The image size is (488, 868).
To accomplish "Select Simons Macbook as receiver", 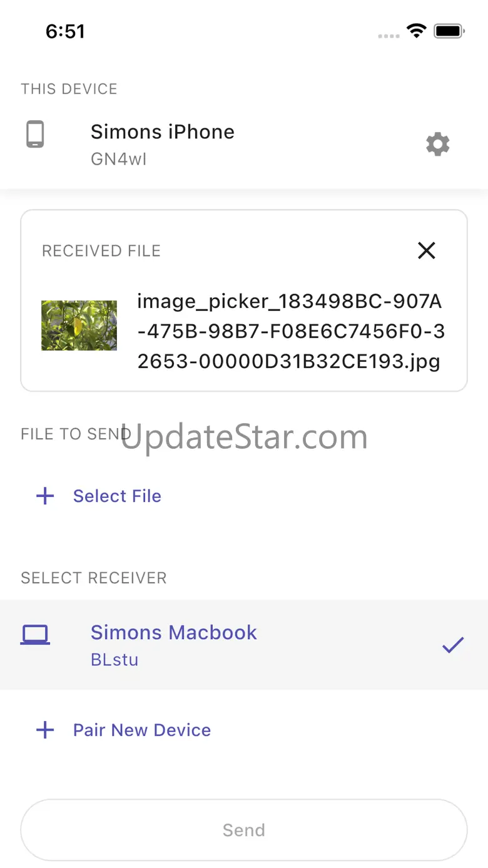I will pyautogui.click(x=174, y=633).
